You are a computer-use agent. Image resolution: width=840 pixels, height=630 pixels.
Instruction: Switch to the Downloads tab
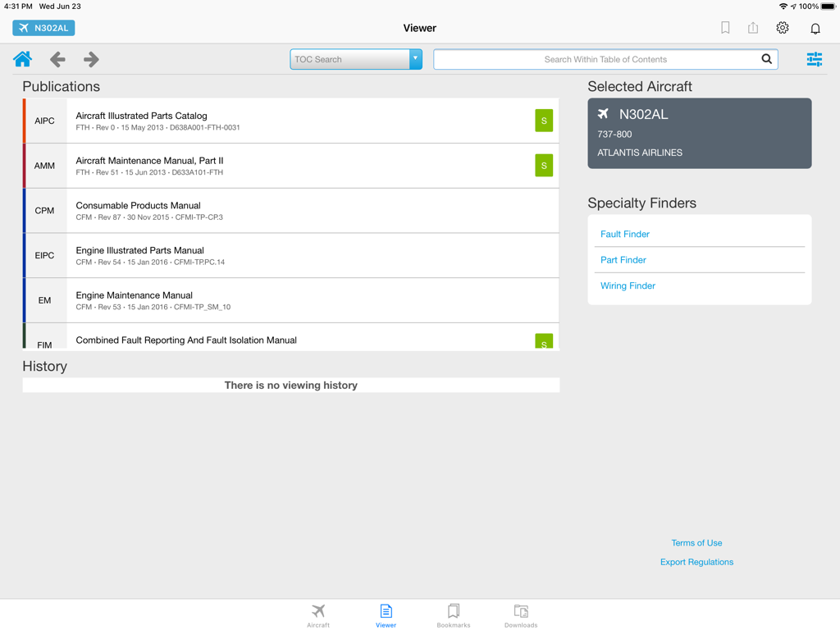520,615
